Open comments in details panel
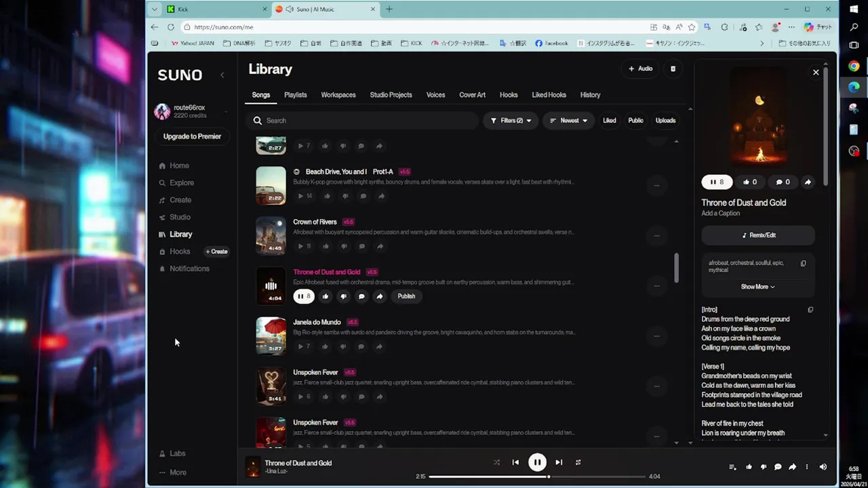The height and width of the screenshot is (488, 868). click(x=783, y=182)
